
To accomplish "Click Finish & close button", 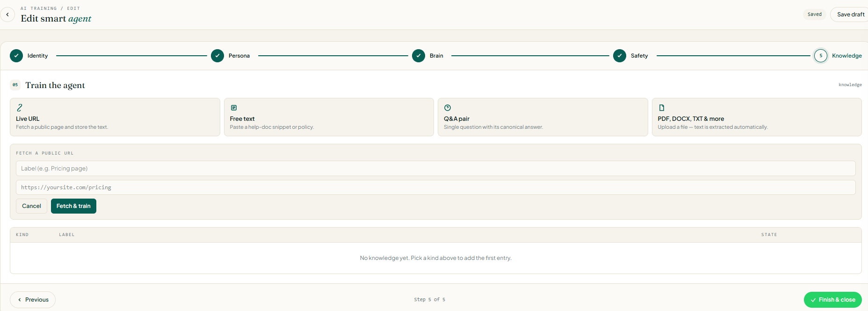I will point(832,300).
